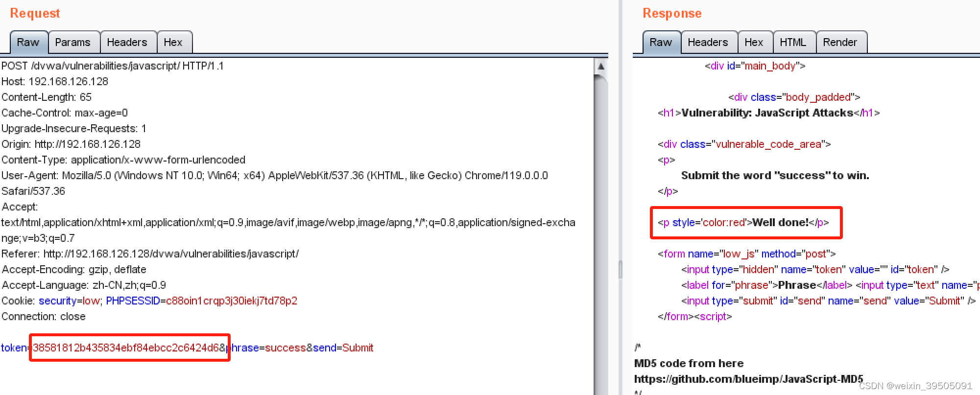Click the Response panel title
980x395 pixels.
pos(672,13)
